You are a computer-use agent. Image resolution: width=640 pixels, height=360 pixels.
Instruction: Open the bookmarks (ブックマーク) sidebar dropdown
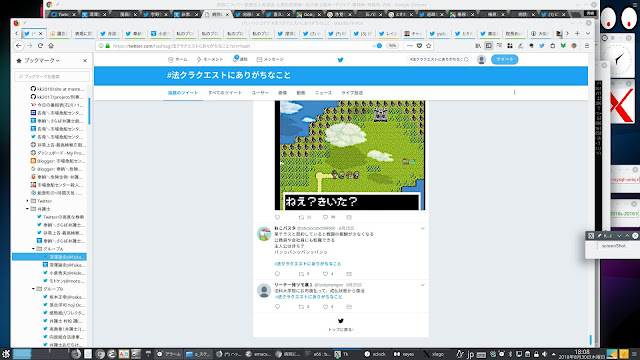pos(41,60)
